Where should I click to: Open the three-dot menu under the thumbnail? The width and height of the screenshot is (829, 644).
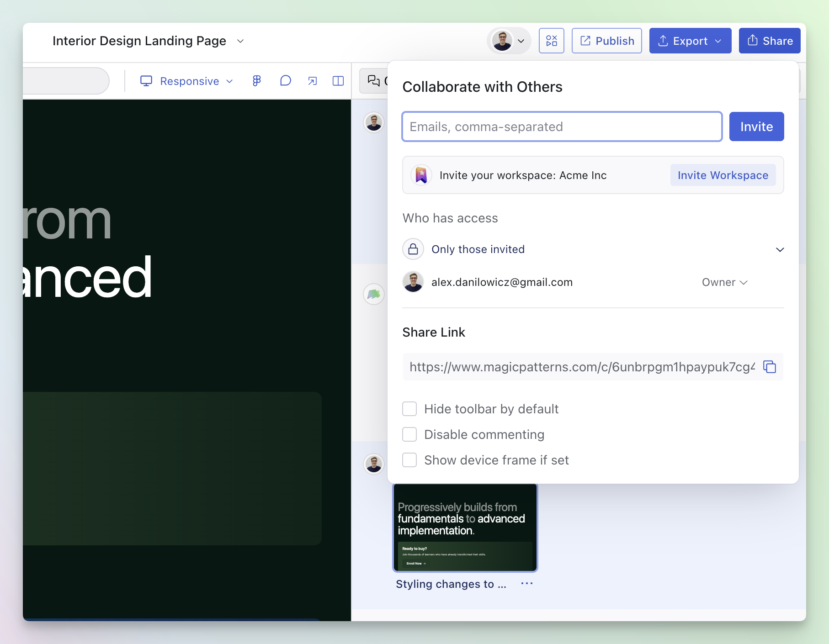(x=526, y=583)
